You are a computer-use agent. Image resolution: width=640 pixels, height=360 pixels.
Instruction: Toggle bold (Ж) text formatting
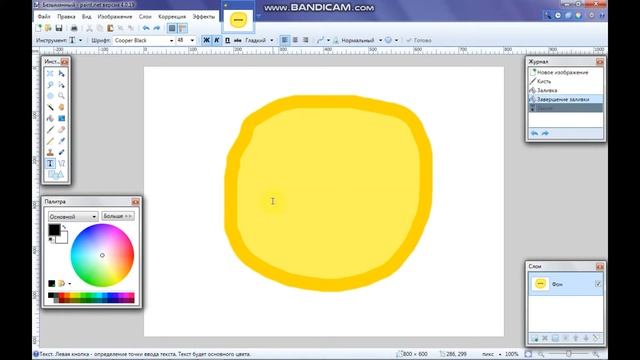pyautogui.click(x=206, y=40)
